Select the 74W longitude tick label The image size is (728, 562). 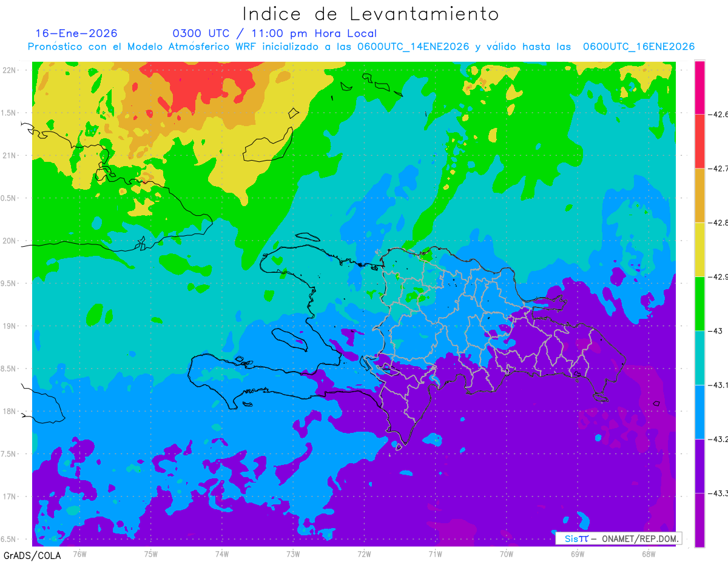click(x=221, y=553)
